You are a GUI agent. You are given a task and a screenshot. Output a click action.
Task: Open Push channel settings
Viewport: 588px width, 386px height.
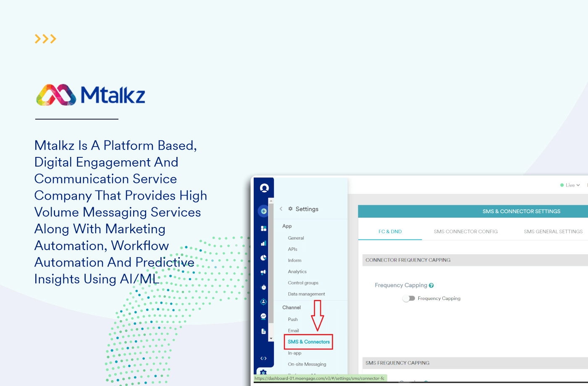click(293, 320)
